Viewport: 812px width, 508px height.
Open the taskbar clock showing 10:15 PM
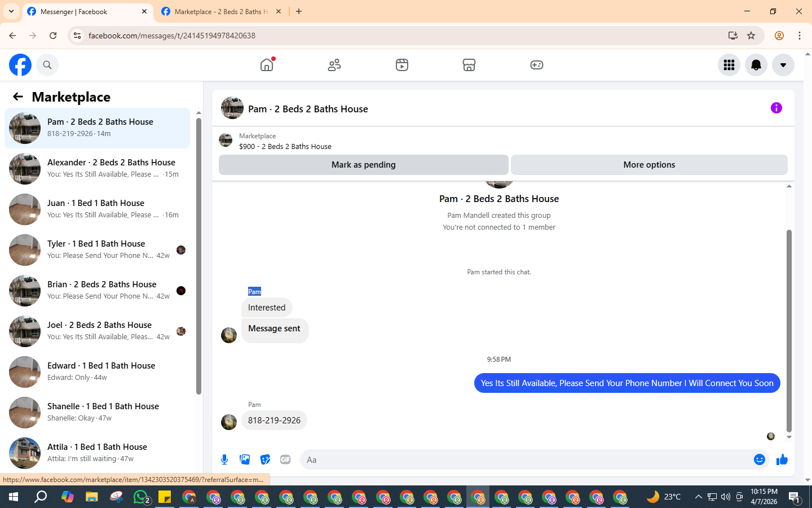(764, 497)
